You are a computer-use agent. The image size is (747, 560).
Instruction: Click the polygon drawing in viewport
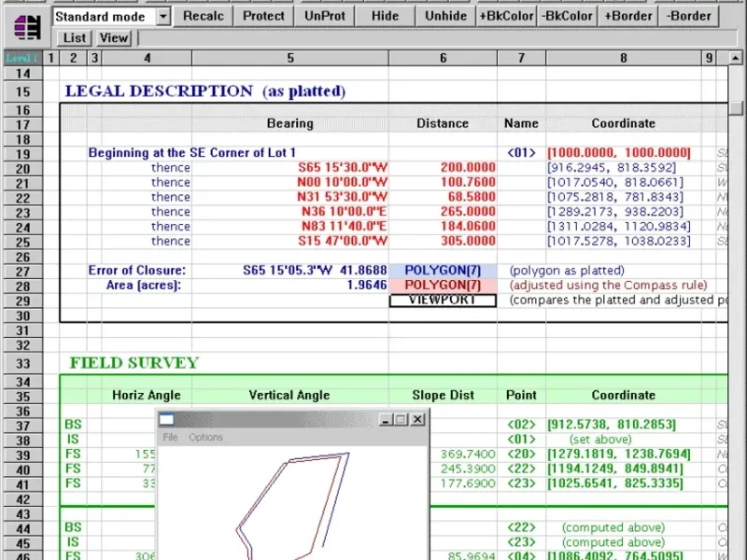(292, 506)
